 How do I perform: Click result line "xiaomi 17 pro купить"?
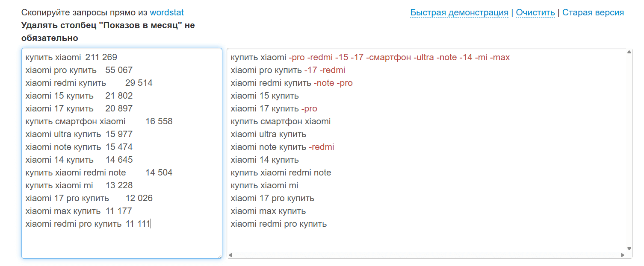[x=272, y=198]
